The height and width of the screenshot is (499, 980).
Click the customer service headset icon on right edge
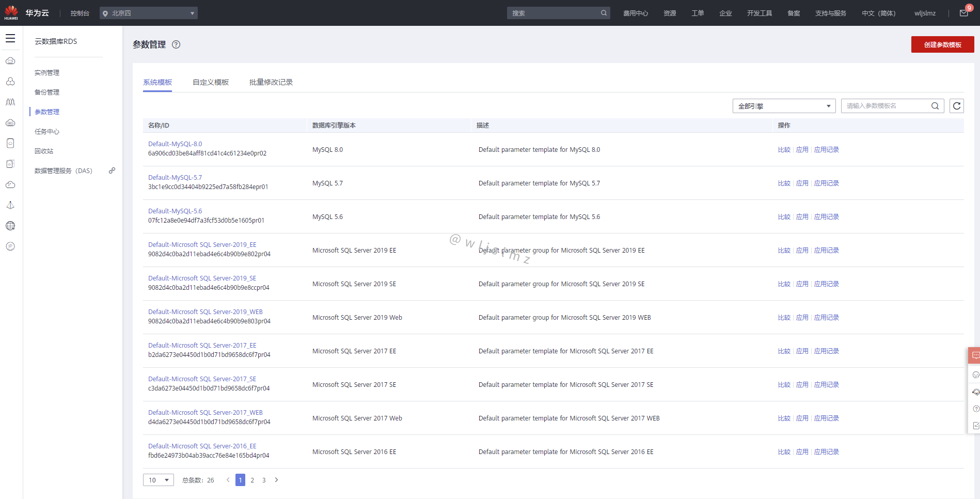[x=975, y=392]
